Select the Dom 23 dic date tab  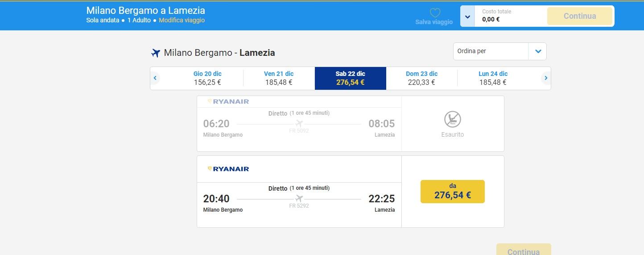coord(421,78)
